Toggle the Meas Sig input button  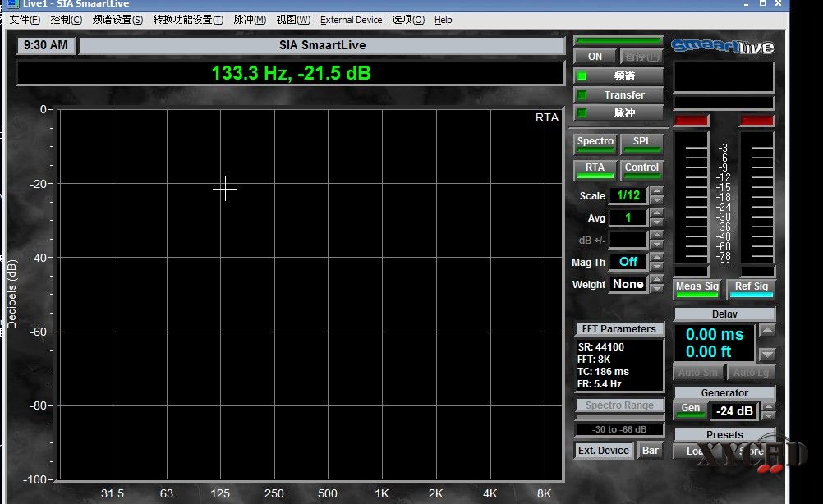click(697, 288)
